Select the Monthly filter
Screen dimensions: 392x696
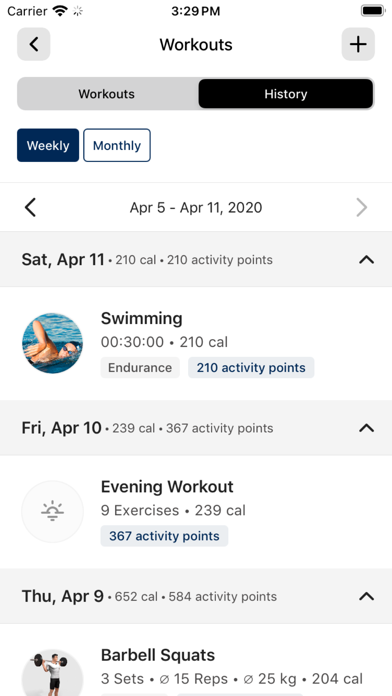117,145
